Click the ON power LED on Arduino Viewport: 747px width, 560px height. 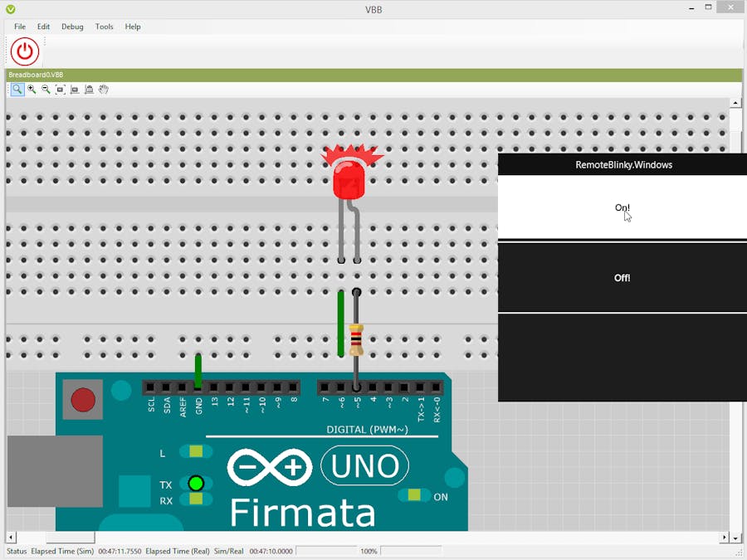click(x=414, y=494)
